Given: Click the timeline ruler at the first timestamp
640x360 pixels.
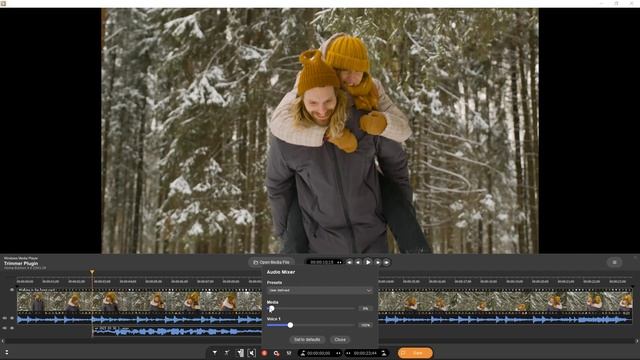Looking at the screenshot, I should 25,282.
